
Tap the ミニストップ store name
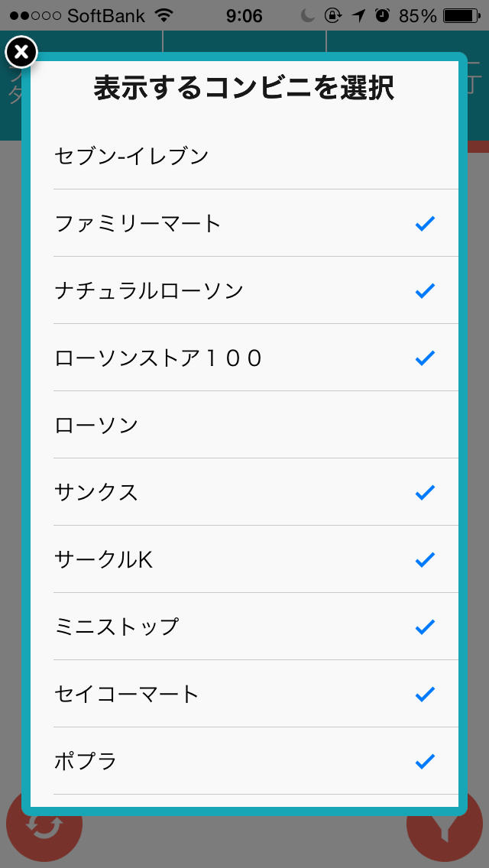tap(117, 627)
